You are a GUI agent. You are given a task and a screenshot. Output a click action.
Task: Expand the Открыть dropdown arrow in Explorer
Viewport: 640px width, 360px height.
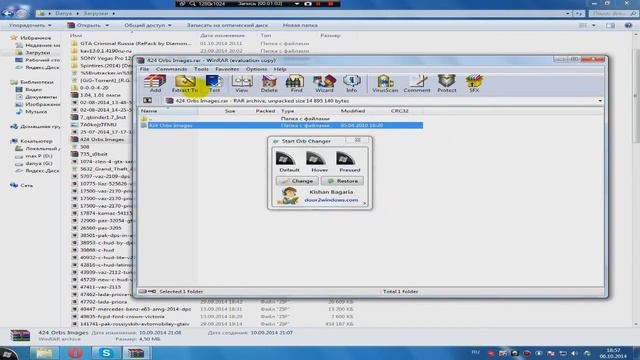point(107,25)
